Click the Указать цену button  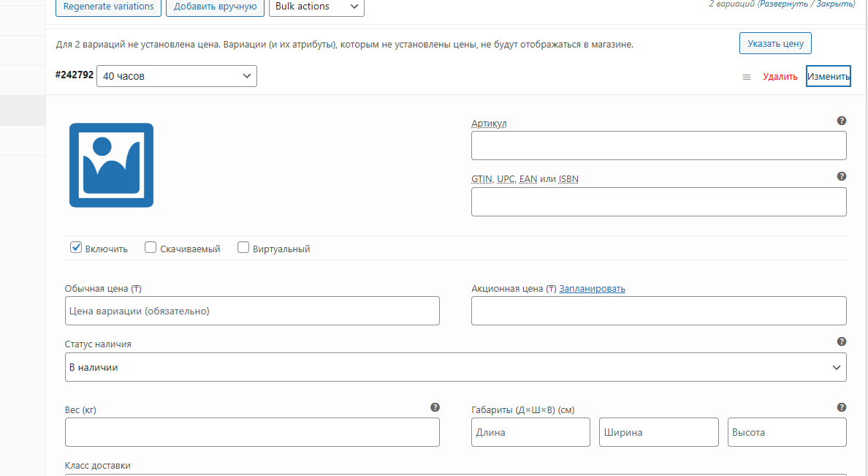click(x=775, y=43)
